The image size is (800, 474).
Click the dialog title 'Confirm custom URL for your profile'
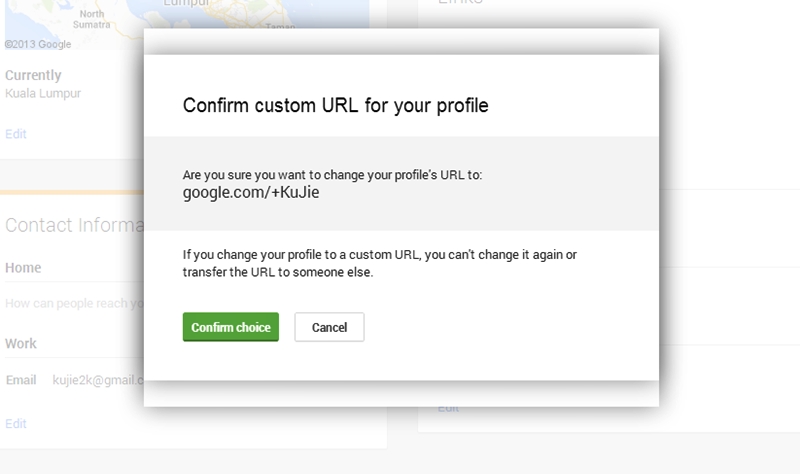point(336,105)
